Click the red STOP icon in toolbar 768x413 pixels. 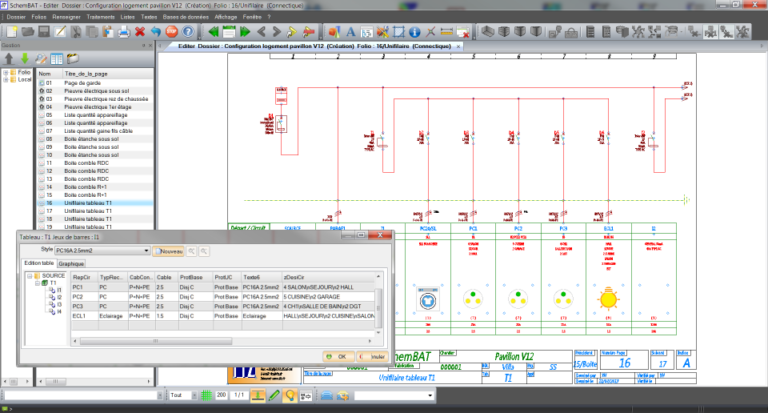tap(171, 32)
